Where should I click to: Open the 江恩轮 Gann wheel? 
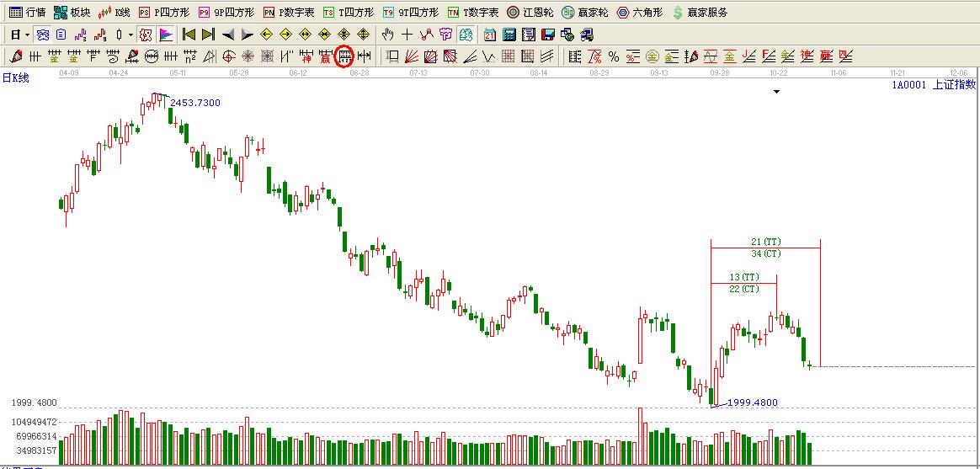(530, 13)
